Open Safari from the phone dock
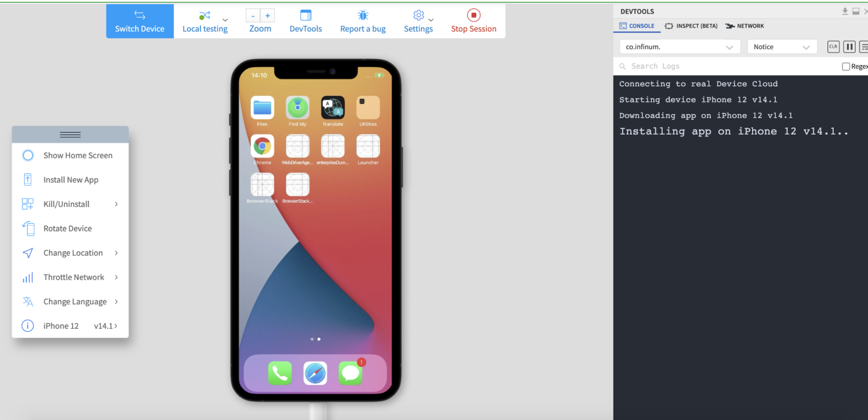 pyautogui.click(x=315, y=373)
